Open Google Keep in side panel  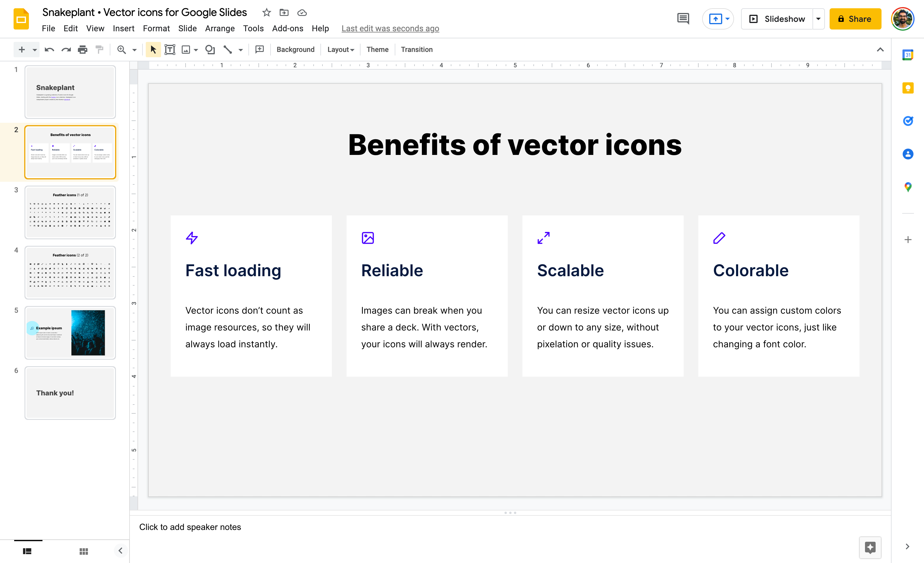point(907,88)
